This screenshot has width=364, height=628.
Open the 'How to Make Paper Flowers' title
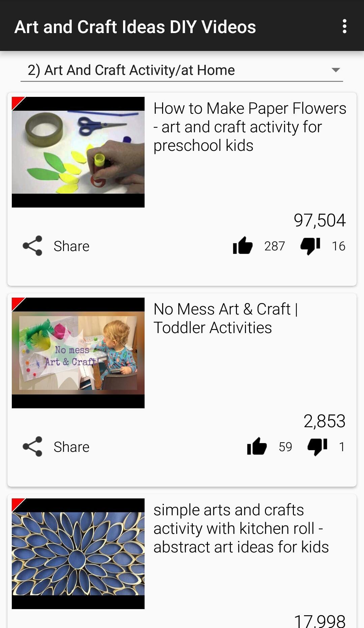click(x=250, y=127)
